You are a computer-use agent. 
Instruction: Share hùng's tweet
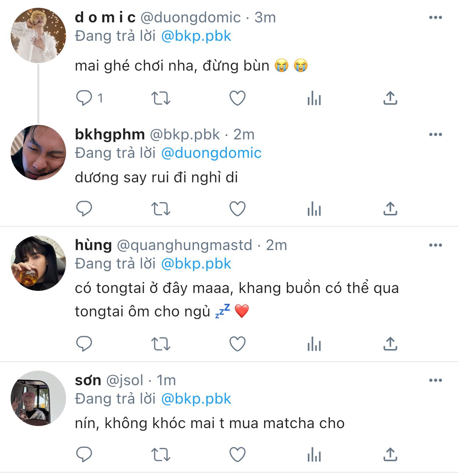tap(390, 344)
